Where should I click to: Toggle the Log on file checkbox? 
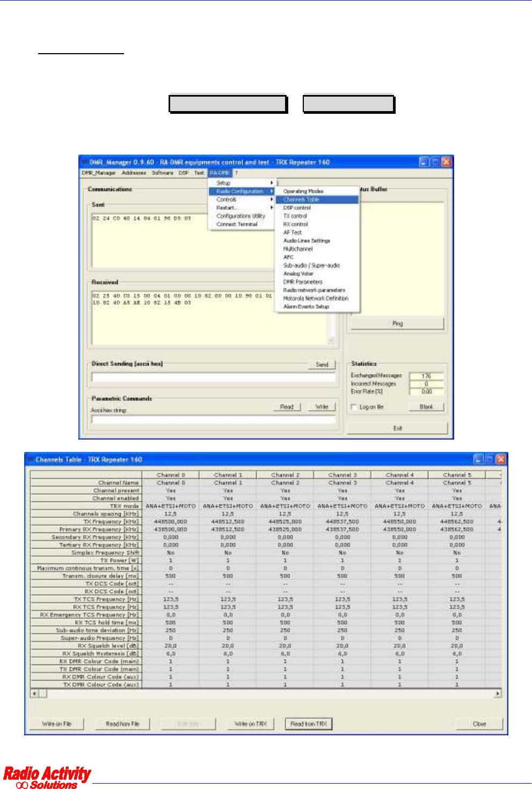354,407
